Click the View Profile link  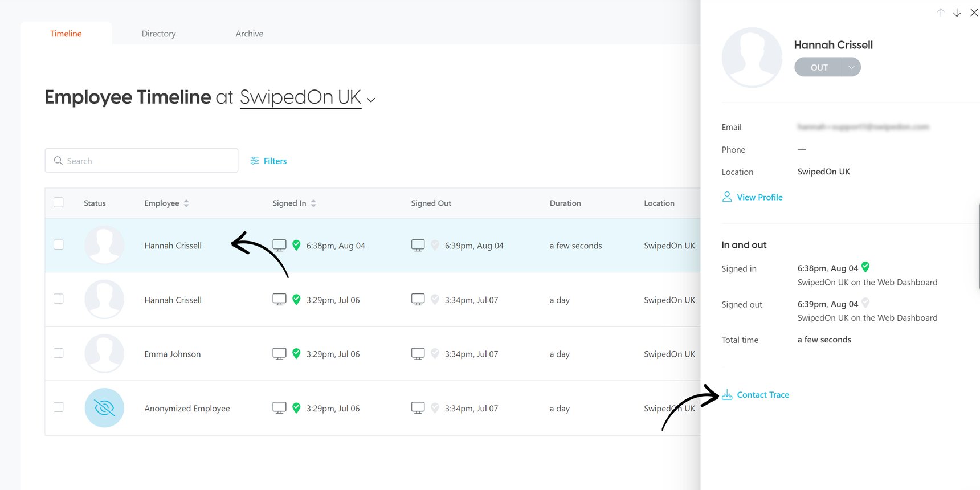759,197
